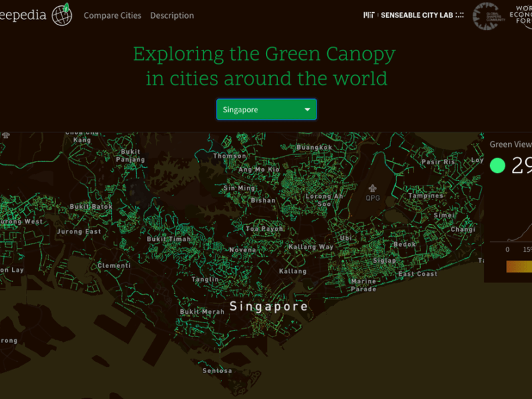Screen dimensions: 532x399
Task: Select Bukit Timah label on the map
Action: pos(168,239)
